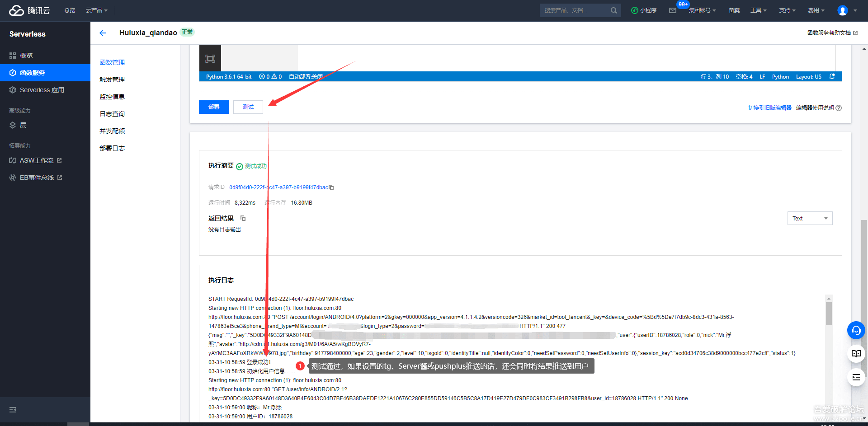Open the user avatar account menu
This screenshot has height=426, width=868.
click(843, 10)
